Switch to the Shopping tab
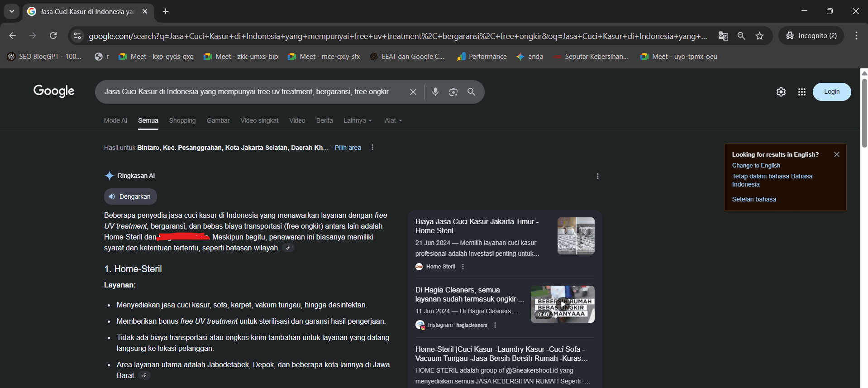868x388 pixels. click(x=182, y=120)
